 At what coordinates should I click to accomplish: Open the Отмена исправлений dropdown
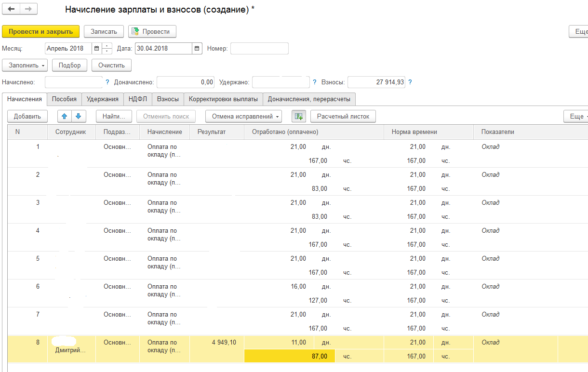coord(243,116)
